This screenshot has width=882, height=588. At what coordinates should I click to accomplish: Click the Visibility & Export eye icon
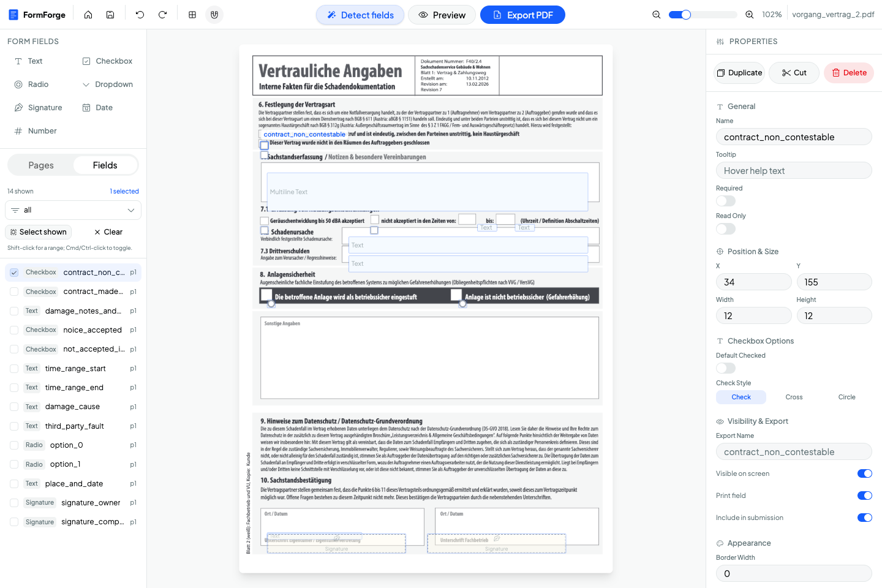pos(720,421)
